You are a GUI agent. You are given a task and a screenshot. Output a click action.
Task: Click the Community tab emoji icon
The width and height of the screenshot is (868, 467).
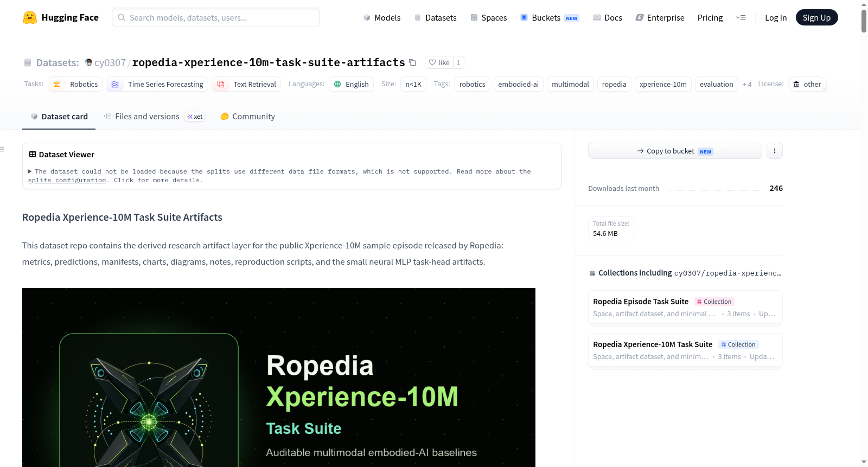pyautogui.click(x=225, y=116)
